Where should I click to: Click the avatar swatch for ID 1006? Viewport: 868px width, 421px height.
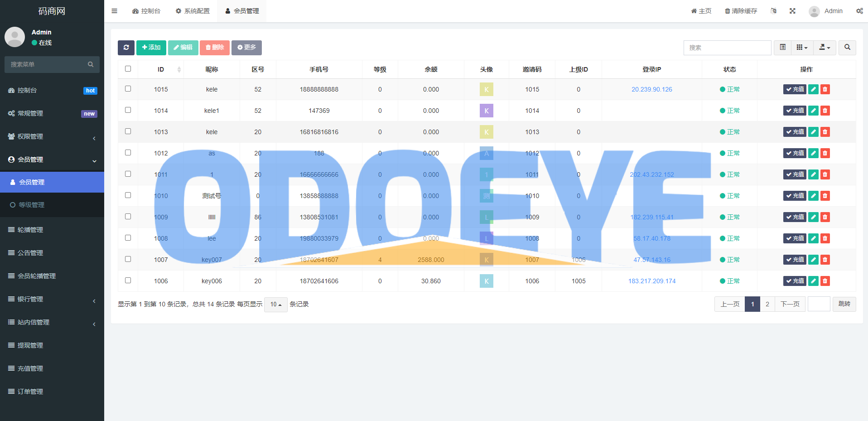tap(486, 281)
